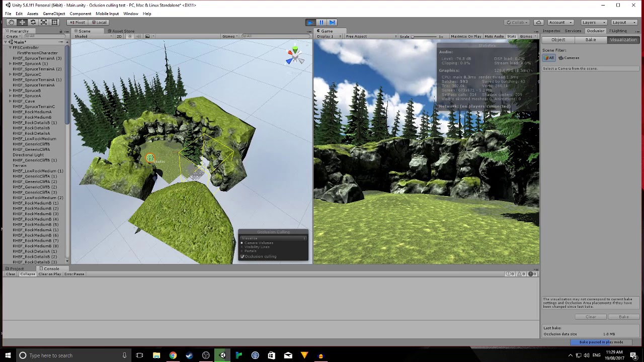
Task: Select the Move tool in the toolbar
Action: pyautogui.click(x=22, y=22)
